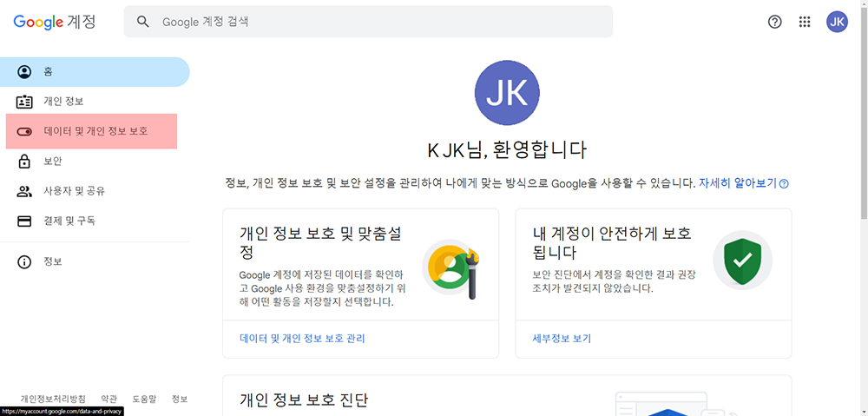Click the 홈 person icon in sidebar
The image size is (868, 416).
[x=24, y=72]
